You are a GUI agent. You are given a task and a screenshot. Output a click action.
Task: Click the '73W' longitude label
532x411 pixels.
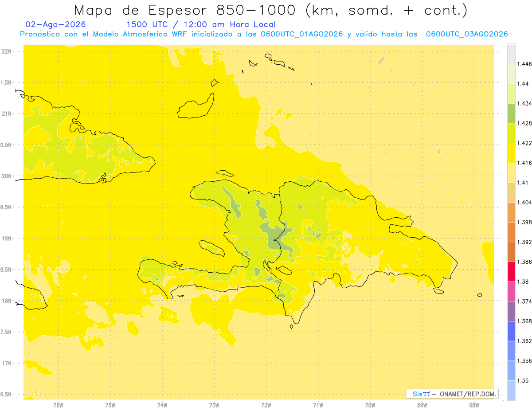pyautogui.click(x=214, y=405)
